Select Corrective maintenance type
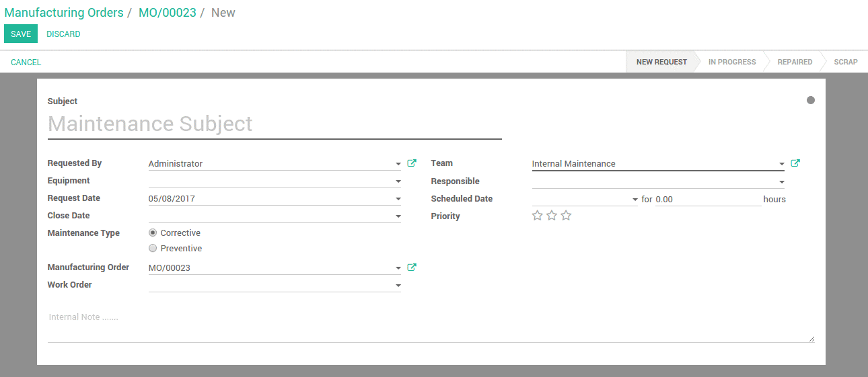868x377 pixels. pyautogui.click(x=153, y=233)
